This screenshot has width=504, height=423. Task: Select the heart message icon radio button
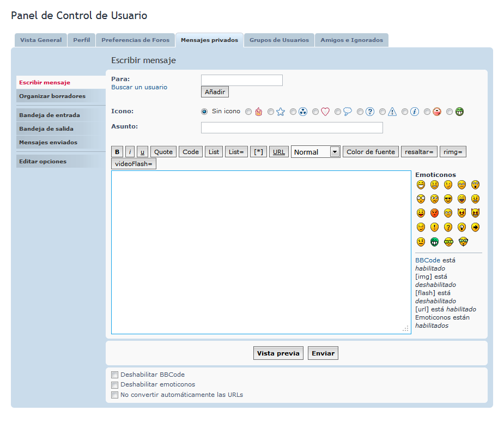(315, 112)
